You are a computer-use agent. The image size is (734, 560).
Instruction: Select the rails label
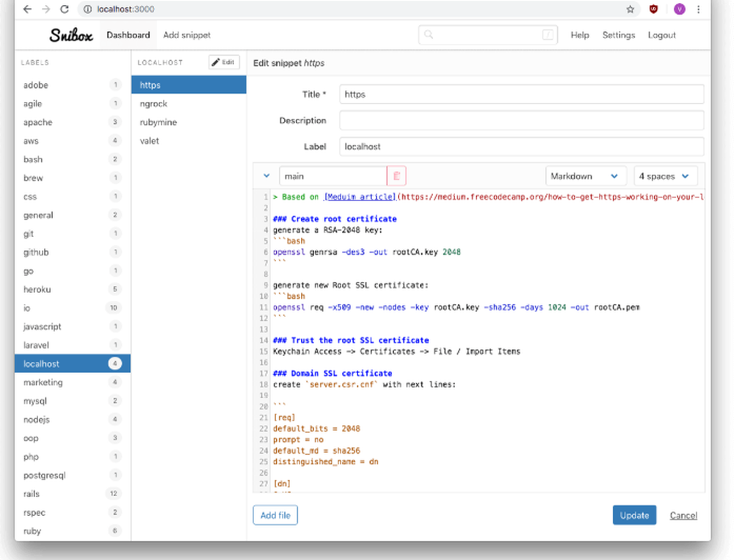coord(73,494)
